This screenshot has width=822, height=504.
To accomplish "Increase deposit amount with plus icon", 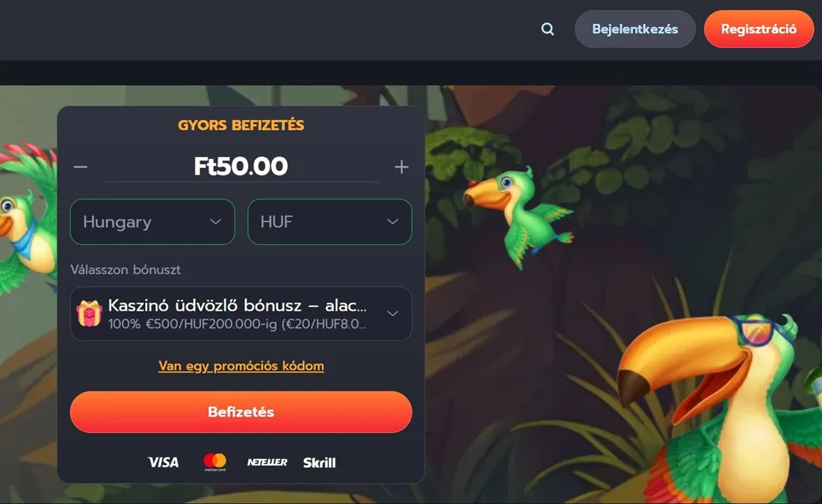I will 401,167.
